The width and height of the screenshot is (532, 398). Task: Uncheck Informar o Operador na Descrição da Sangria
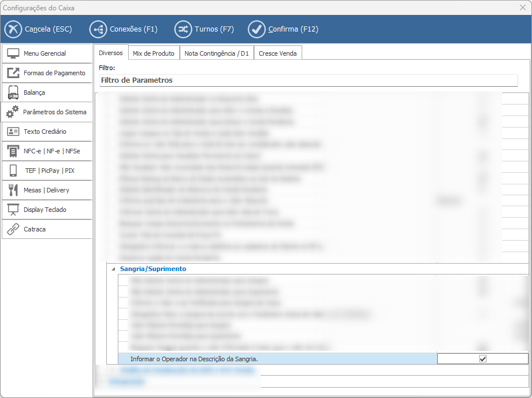click(483, 359)
